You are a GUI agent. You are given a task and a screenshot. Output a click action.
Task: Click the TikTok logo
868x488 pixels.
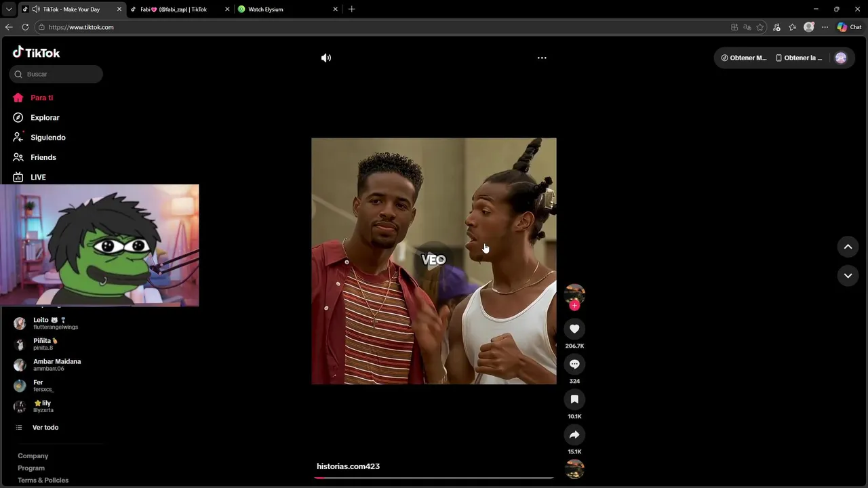(x=36, y=52)
